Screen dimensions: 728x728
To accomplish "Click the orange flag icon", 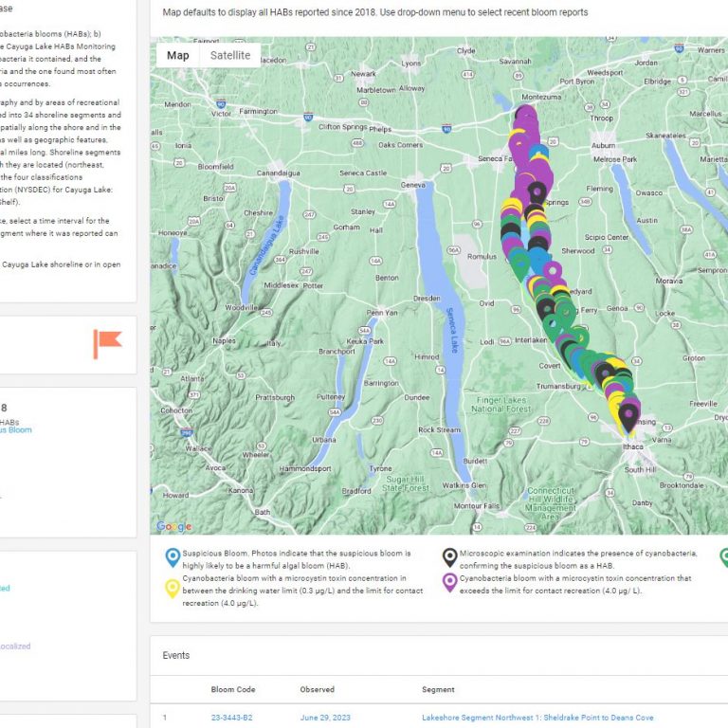I will click(107, 343).
